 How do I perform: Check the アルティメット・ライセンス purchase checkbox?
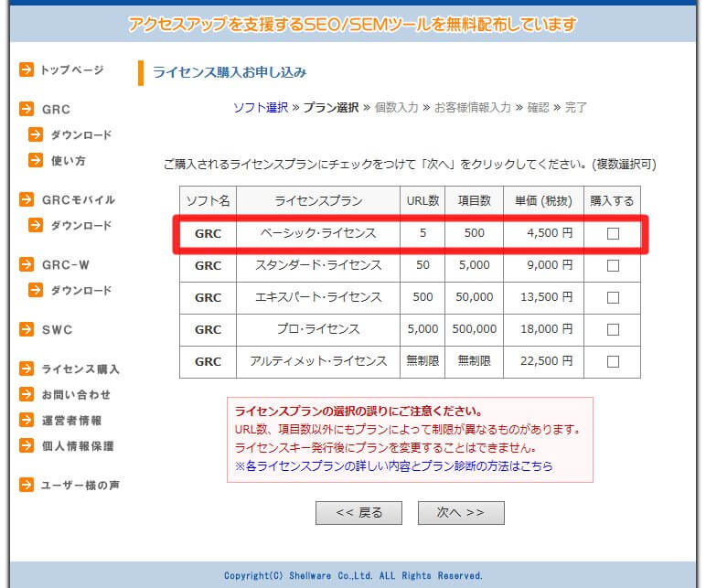coord(613,361)
